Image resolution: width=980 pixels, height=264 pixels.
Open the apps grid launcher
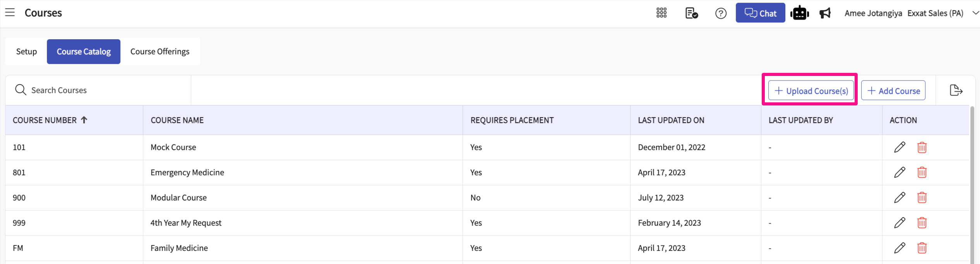coord(661,13)
